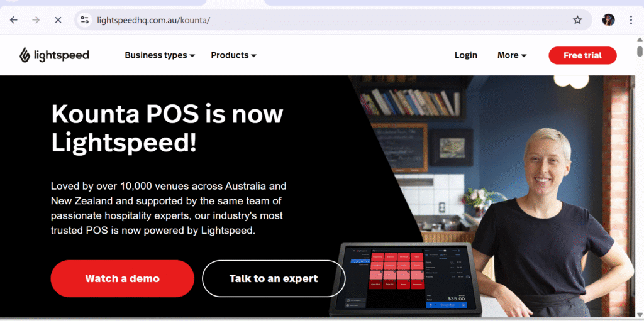
Task: Click the POS tablet screenshot image
Action: 406,279
